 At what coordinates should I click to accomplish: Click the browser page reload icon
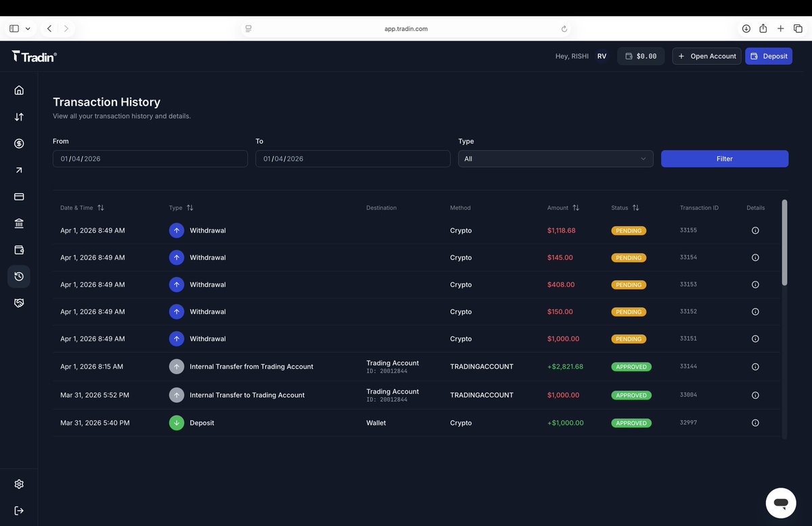pos(564,28)
